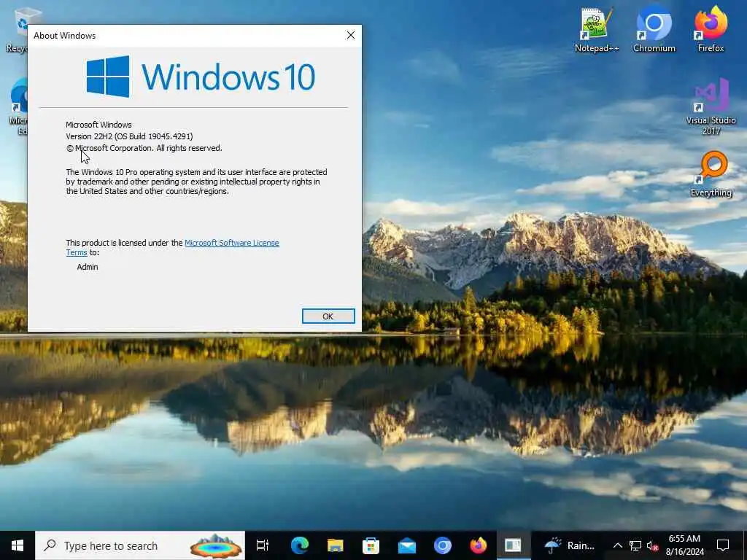Launch Microsoft Edge from the taskbar
The height and width of the screenshot is (560, 747).
tap(300, 545)
